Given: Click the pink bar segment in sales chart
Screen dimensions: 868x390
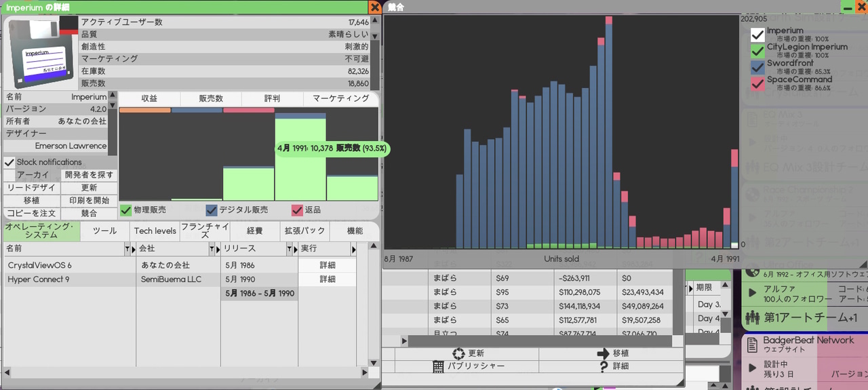Looking at the screenshot, I should pyautogui.click(x=249, y=110).
